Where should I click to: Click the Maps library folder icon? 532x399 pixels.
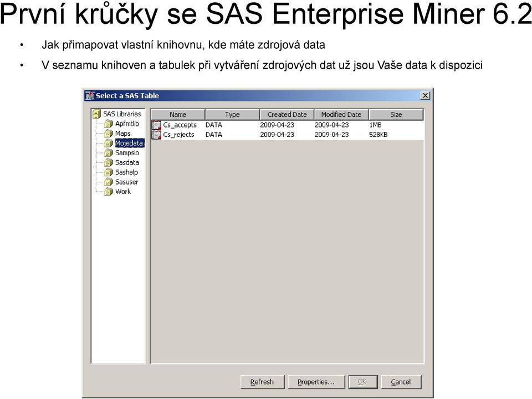(108, 134)
